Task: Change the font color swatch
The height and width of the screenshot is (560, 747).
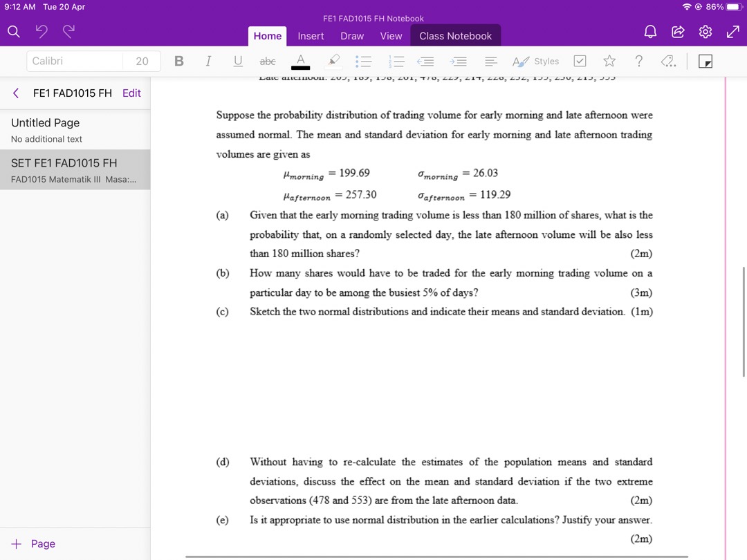Action: [299, 61]
